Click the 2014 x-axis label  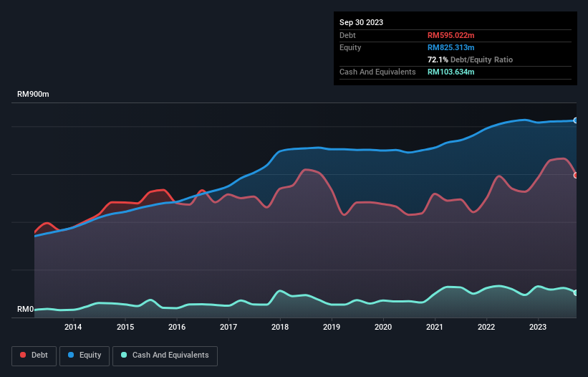(73, 327)
